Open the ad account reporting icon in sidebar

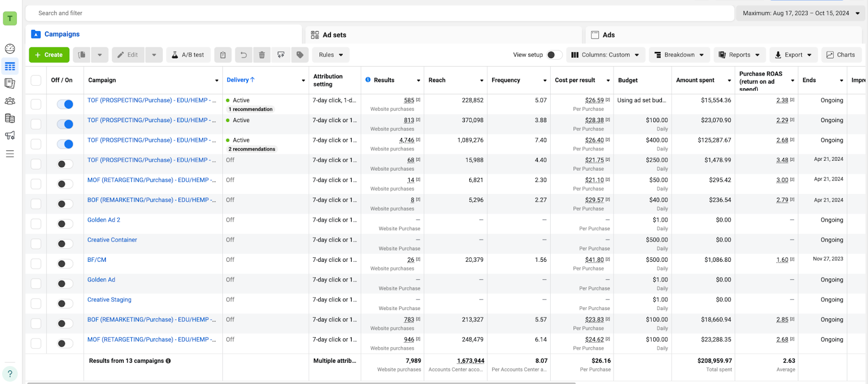(x=10, y=84)
